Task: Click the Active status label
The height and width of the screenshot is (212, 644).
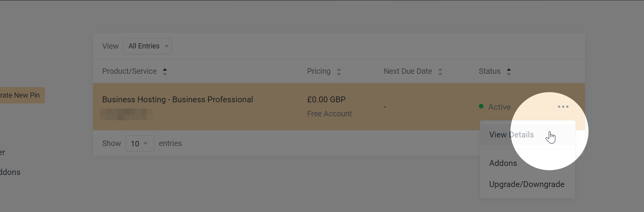Action: [x=499, y=107]
